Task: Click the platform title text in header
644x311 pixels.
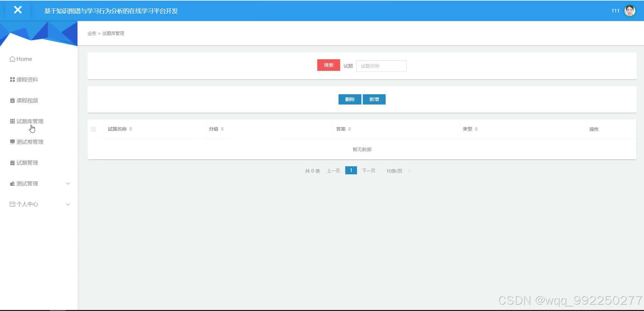Action: [x=111, y=11]
